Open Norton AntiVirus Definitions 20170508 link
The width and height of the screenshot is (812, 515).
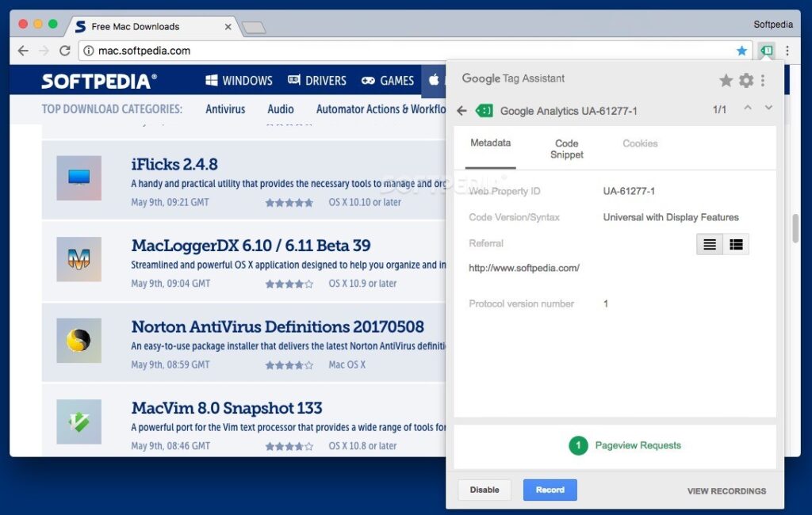278,326
